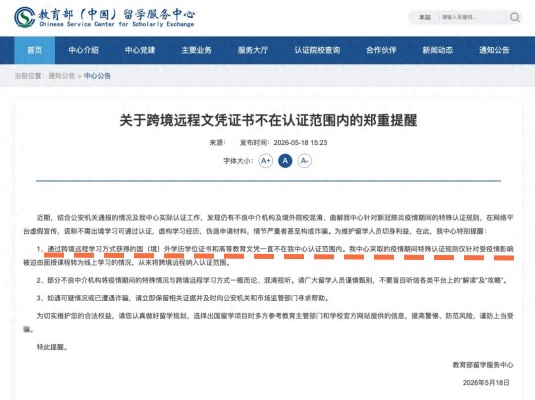This screenshot has height=400, width=535.
Task: Go to the 首页 home tab
Action: 34,50
